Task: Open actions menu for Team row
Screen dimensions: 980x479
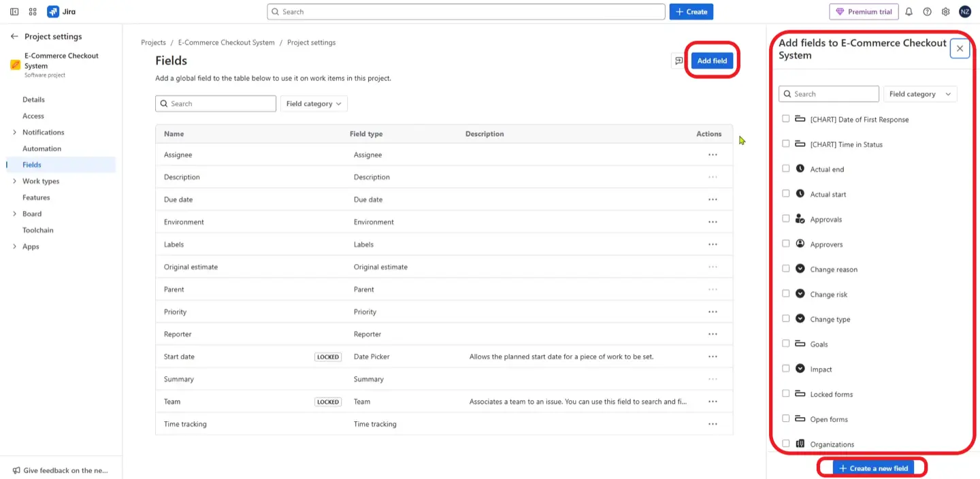Action: pyautogui.click(x=713, y=401)
